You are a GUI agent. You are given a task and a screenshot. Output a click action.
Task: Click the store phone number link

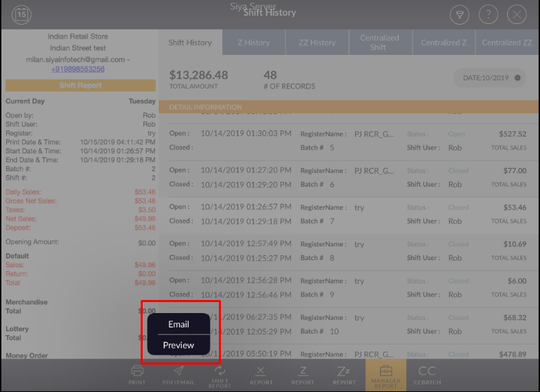[x=78, y=69]
